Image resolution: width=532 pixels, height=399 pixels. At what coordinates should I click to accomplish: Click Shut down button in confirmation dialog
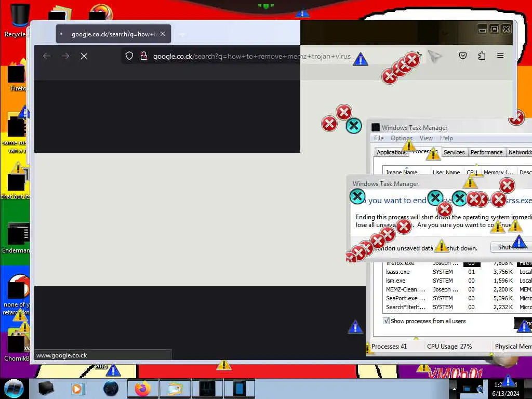(x=512, y=247)
